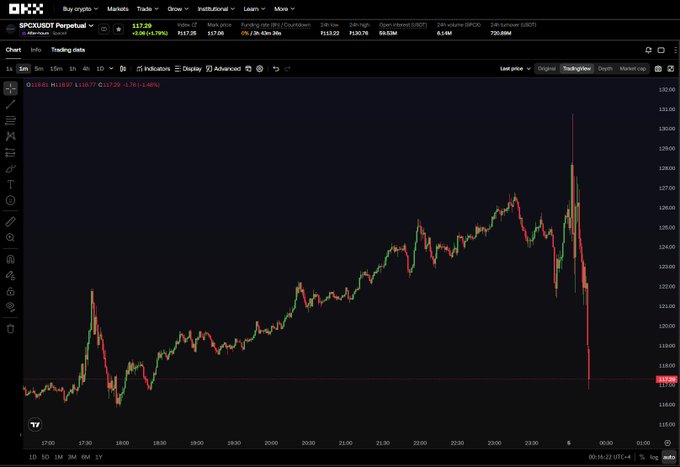Open the price alert bell icon
Viewport: 680px width, 467px height.
(648, 50)
